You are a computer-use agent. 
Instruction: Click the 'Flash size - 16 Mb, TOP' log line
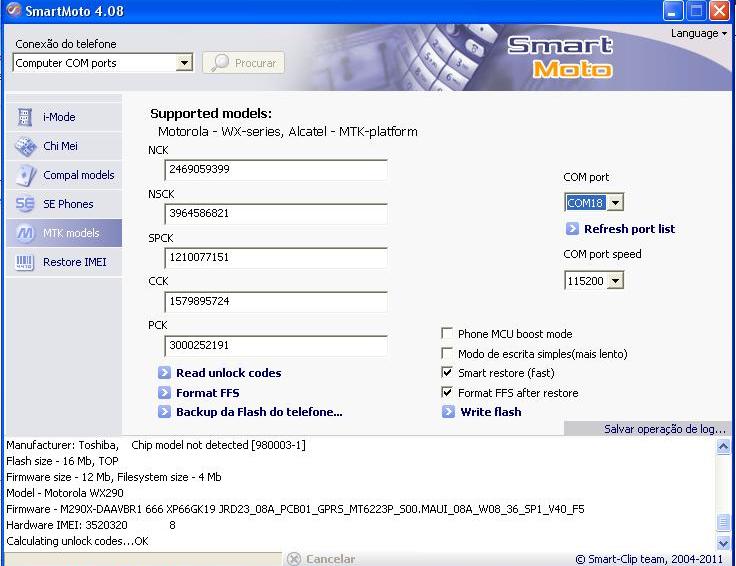point(62,461)
